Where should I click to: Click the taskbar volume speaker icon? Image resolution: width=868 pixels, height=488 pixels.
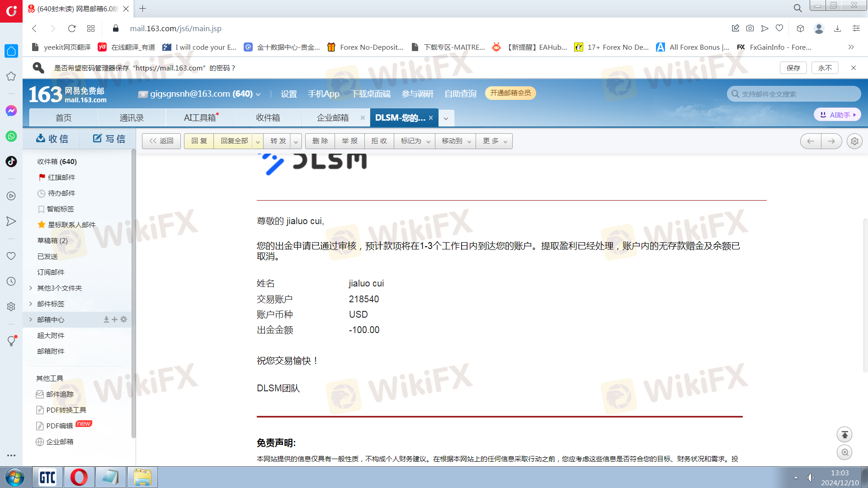click(810, 478)
